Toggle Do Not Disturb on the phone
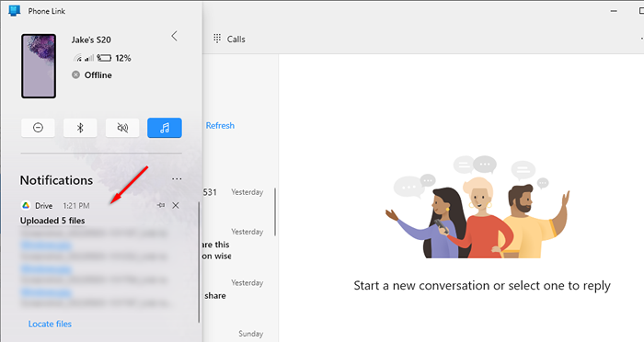 tap(39, 128)
